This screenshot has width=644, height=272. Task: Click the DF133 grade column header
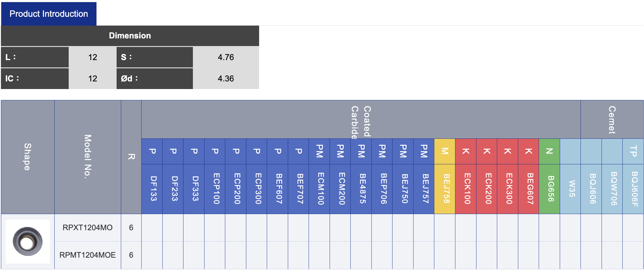tap(152, 189)
